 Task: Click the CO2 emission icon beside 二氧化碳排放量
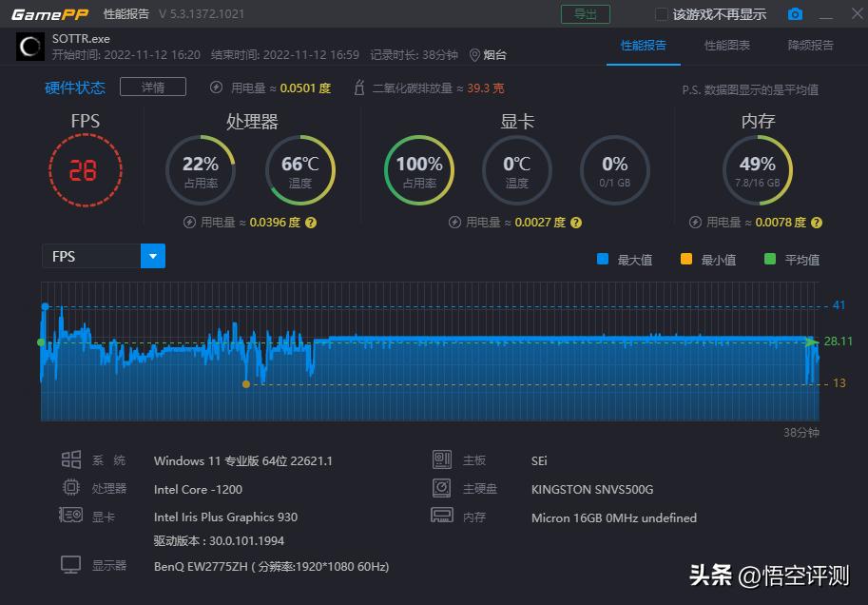pos(357,87)
